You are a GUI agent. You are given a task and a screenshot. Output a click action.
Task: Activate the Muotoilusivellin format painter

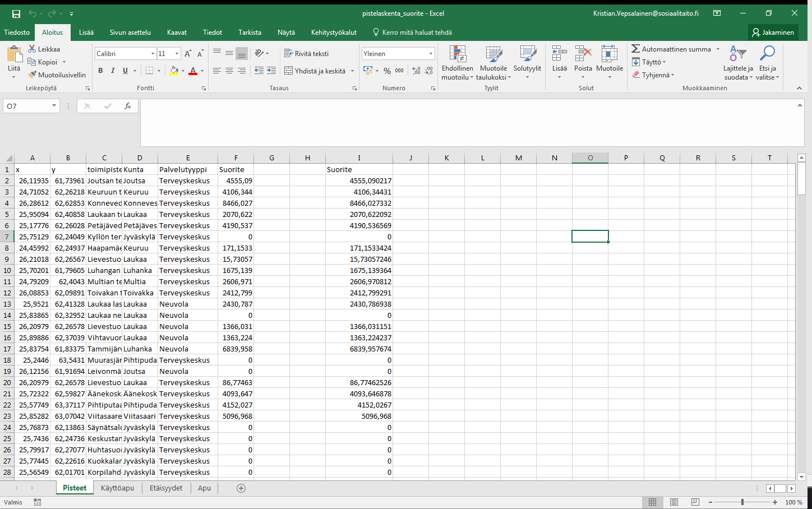[57, 75]
